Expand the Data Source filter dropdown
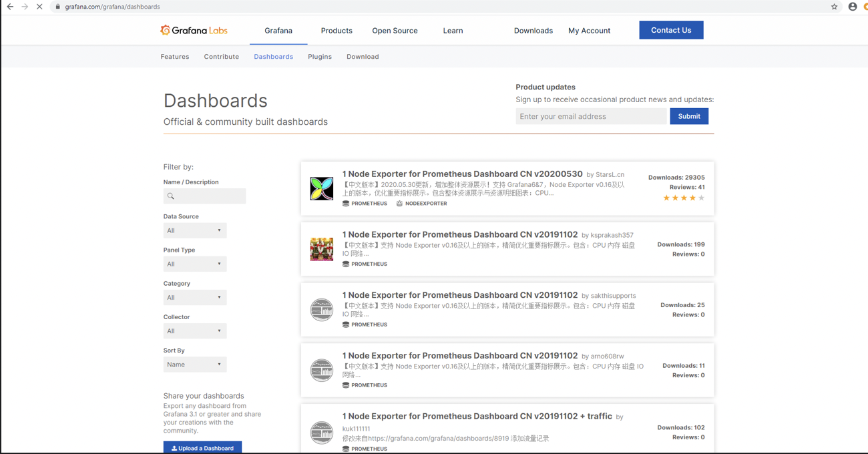868x454 pixels. (x=195, y=230)
